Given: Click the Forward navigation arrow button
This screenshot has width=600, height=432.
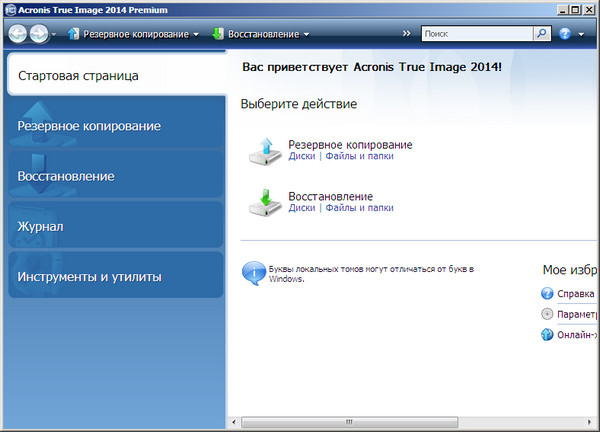Looking at the screenshot, I should tap(39, 33).
